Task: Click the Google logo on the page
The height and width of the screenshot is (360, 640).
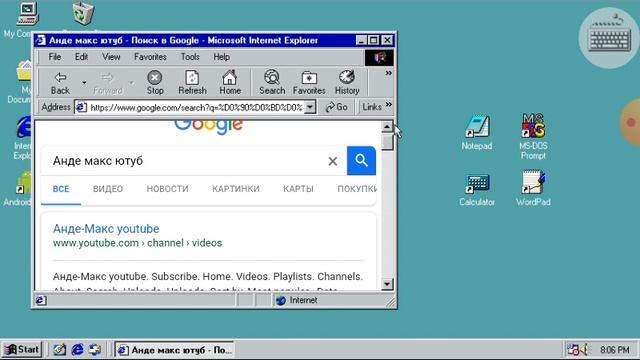Action: [x=209, y=127]
